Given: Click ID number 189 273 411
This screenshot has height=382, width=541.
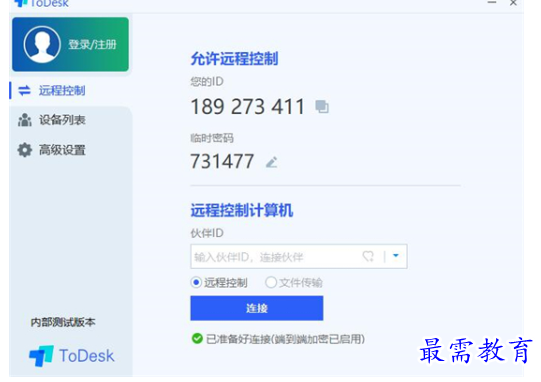Looking at the screenshot, I should [x=247, y=106].
